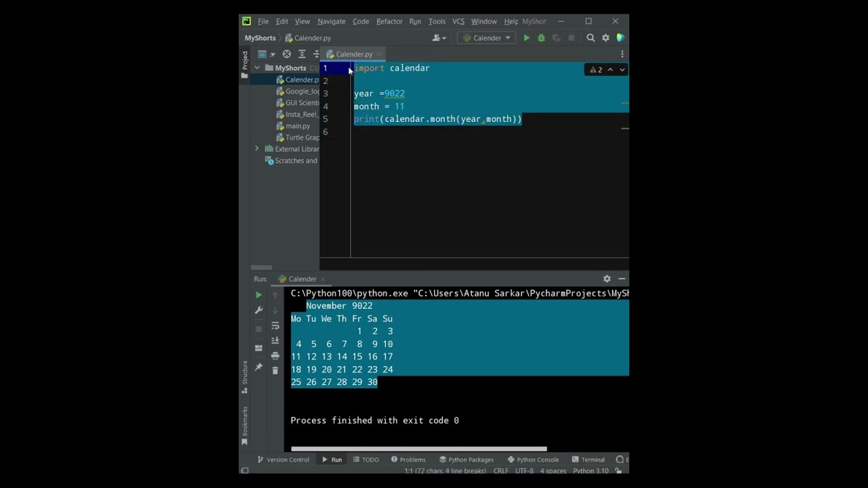The width and height of the screenshot is (868, 488).
Task: Select opened file crosshair icon in Project panel
Action: (287, 54)
